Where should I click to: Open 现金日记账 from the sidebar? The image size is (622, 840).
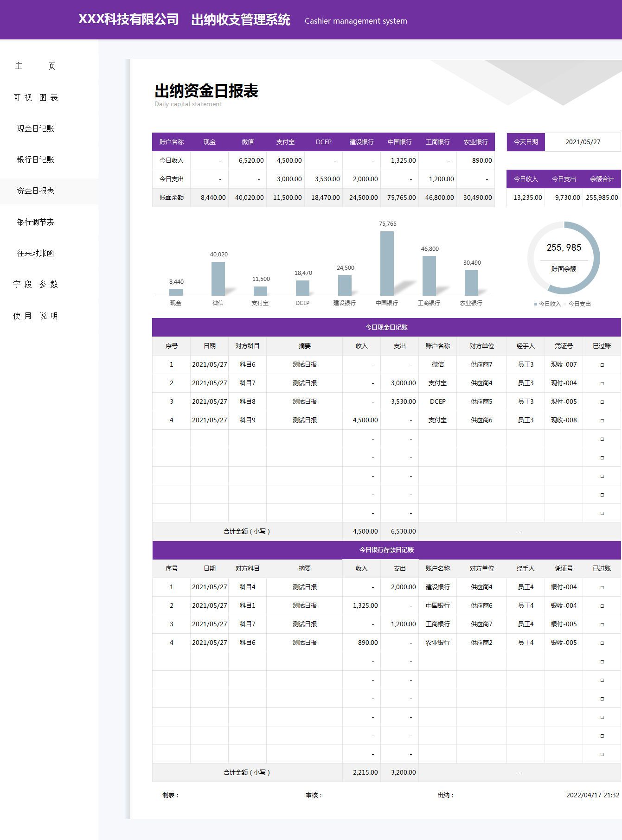[35, 128]
